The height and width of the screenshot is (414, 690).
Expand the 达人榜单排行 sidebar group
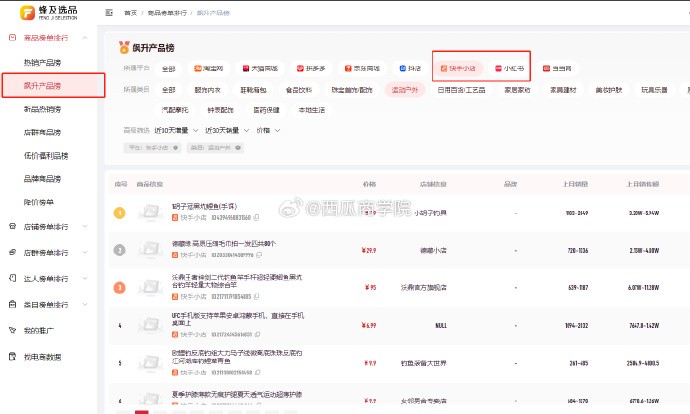48,278
